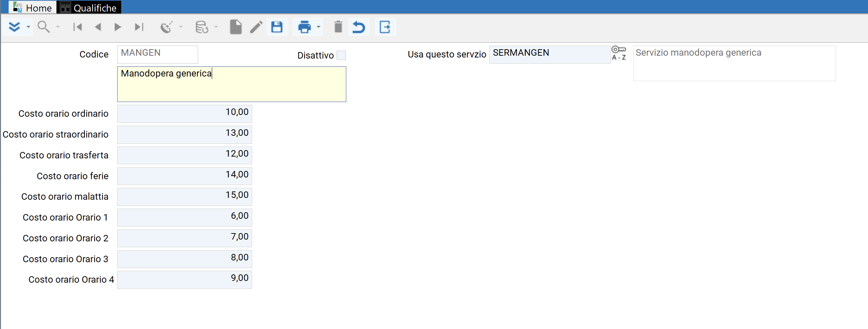Viewport: 868px width, 329px height.
Task: Go to the next record
Action: click(118, 27)
